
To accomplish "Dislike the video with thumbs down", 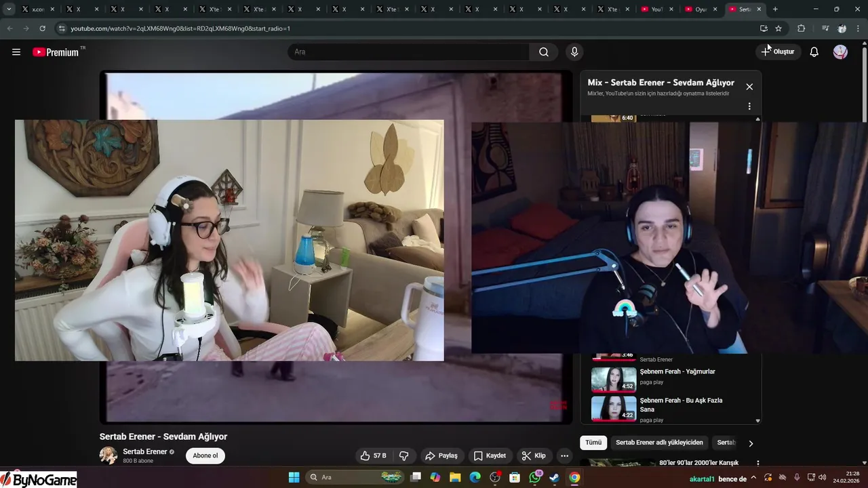I will coord(404,455).
